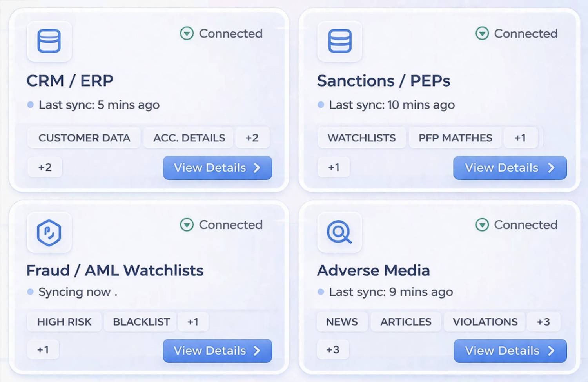Click the VIOLATIONS tag on Adverse Media

(x=485, y=322)
